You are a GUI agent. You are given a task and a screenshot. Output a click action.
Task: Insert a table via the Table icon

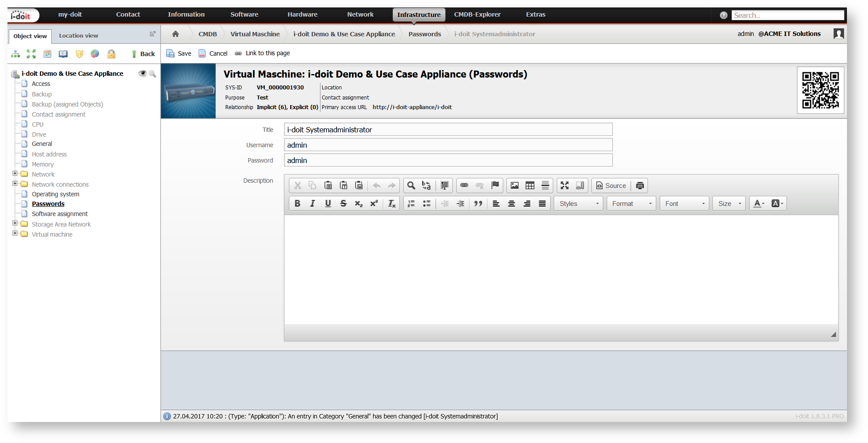pyautogui.click(x=530, y=186)
